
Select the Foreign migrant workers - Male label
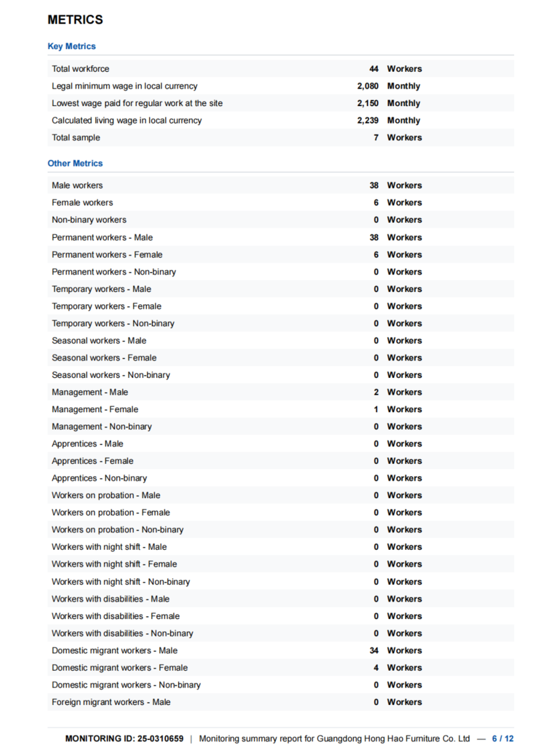(111, 702)
